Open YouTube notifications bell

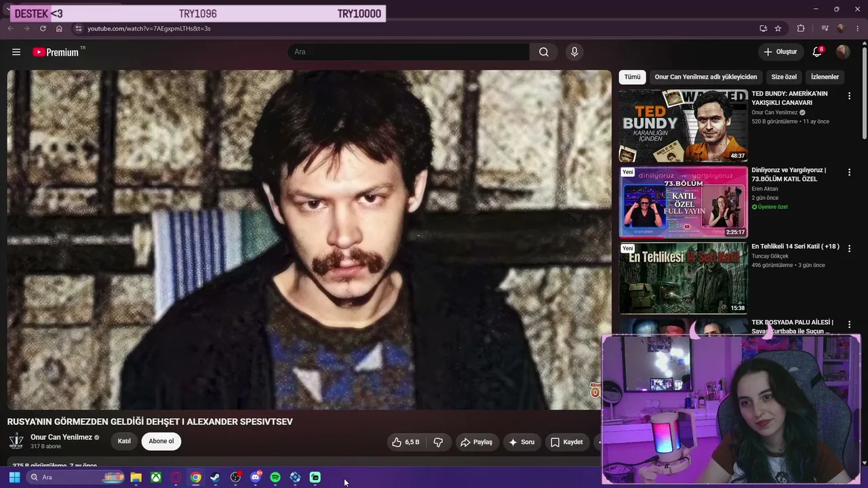pyautogui.click(x=818, y=52)
